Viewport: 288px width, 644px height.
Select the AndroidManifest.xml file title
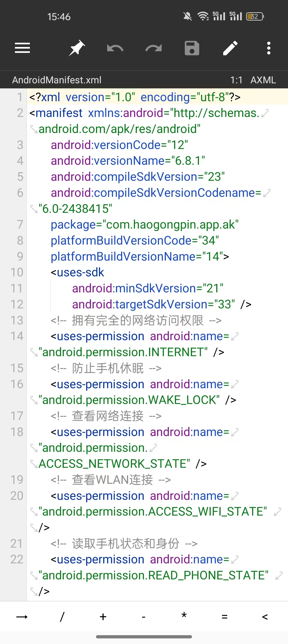tap(57, 80)
